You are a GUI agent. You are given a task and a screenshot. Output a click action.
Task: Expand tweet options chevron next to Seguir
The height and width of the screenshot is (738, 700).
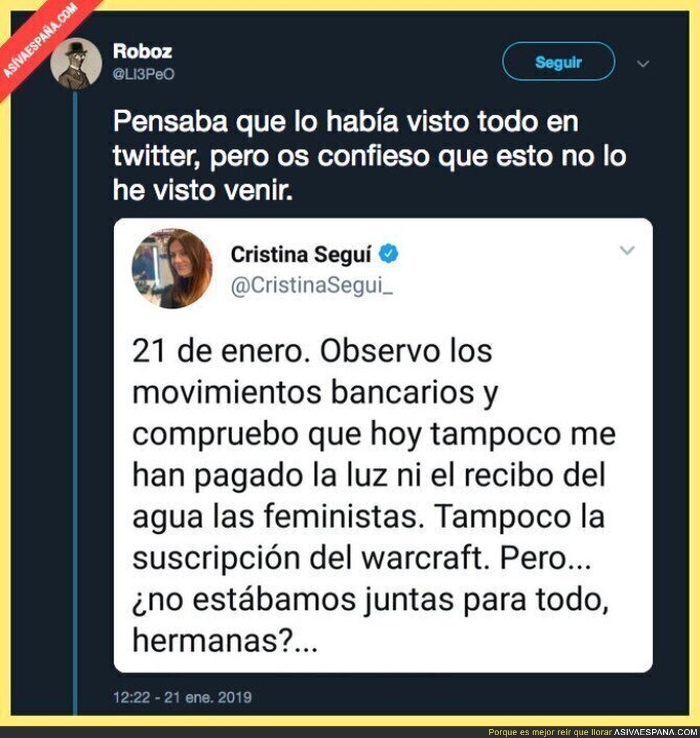643,64
